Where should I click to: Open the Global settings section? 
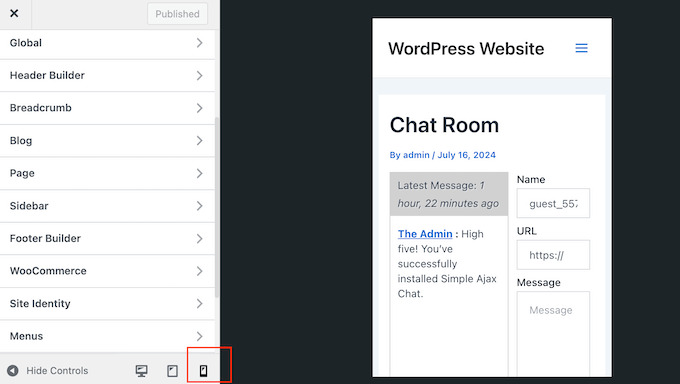(107, 43)
